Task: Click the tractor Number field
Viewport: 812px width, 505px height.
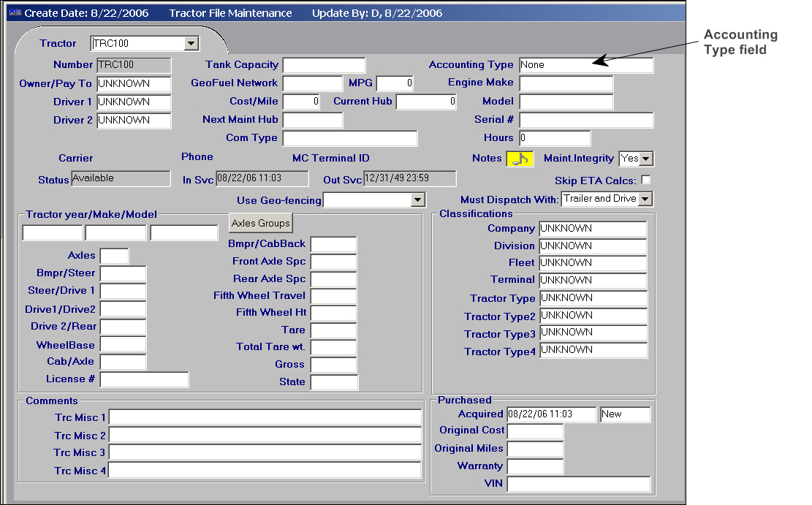Action: [x=134, y=65]
